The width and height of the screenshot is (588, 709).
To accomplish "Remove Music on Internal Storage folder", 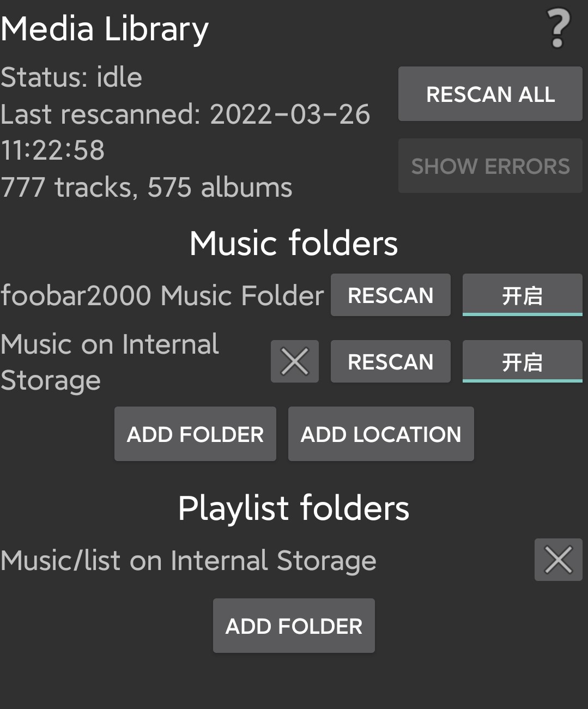I will click(x=295, y=361).
